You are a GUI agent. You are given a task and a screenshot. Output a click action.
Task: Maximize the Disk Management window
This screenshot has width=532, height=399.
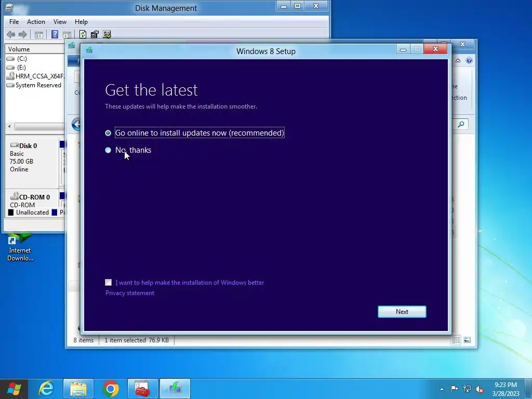tap(298, 6)
